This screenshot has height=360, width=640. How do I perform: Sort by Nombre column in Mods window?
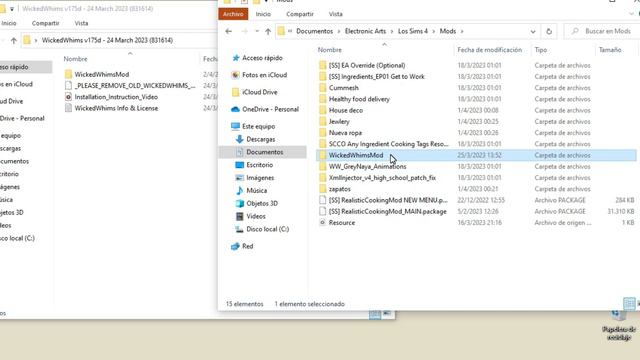(329, 50)
